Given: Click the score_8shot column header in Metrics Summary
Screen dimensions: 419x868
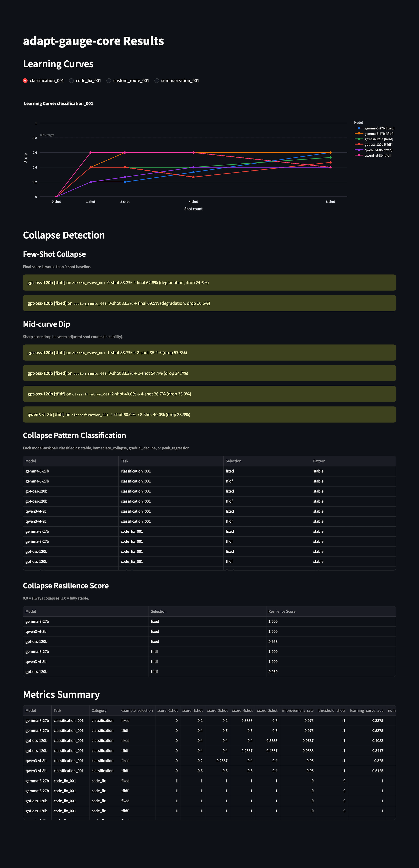Looking at the screenshot, I should (x=267, y=710).
